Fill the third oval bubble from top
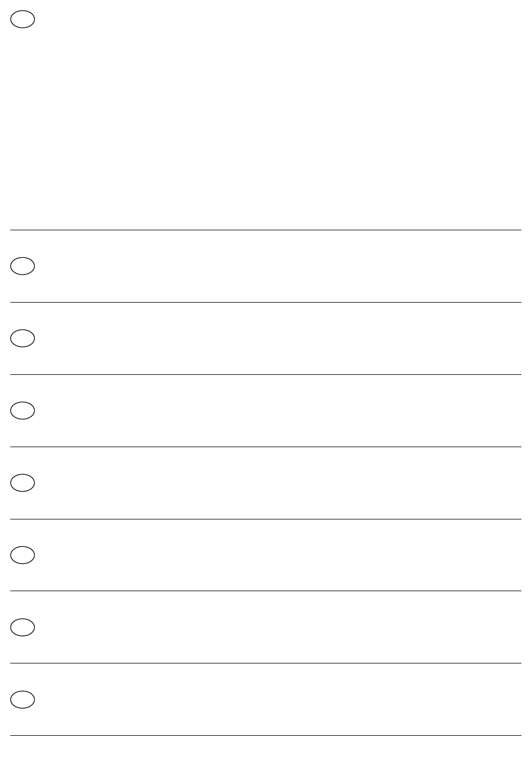Image resolution: width=532 pixels, height=780 pixels. pyautogui.click(x=23, y=338)
